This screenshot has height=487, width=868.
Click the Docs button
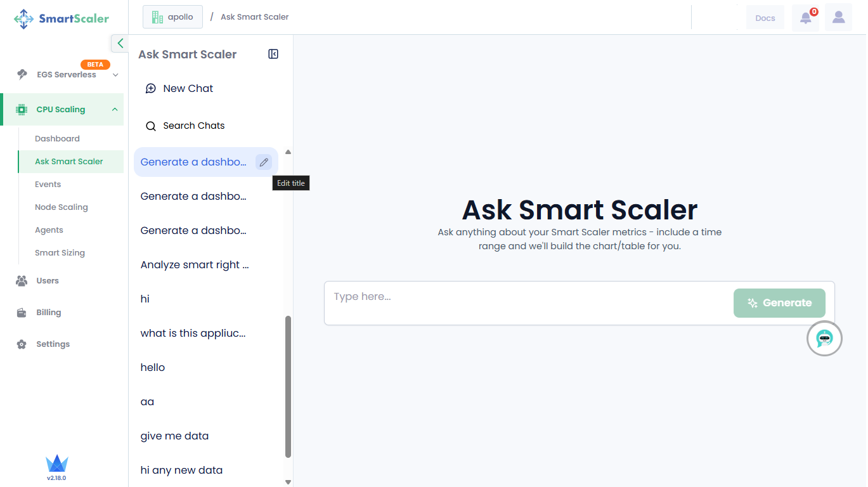(765, 18)
